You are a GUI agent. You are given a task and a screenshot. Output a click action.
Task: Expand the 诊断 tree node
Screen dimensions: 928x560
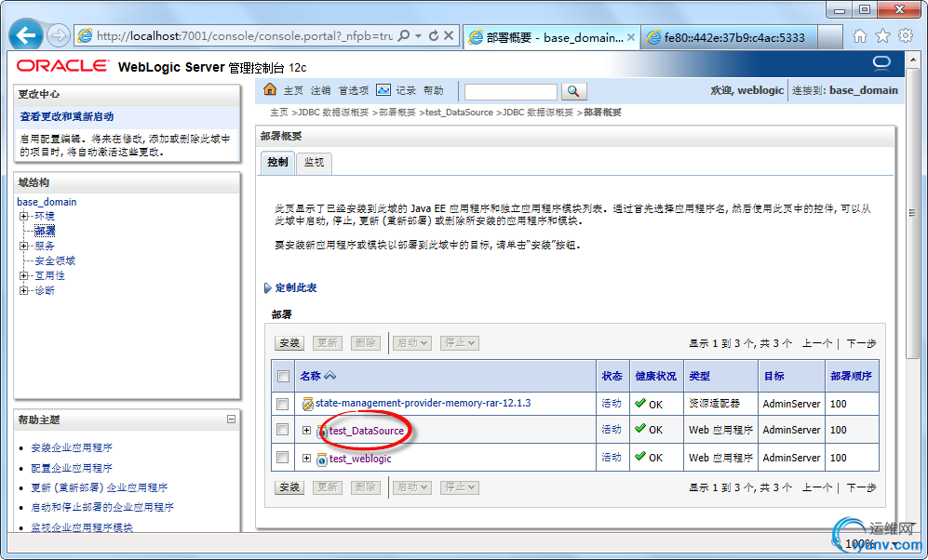[23, 290]
